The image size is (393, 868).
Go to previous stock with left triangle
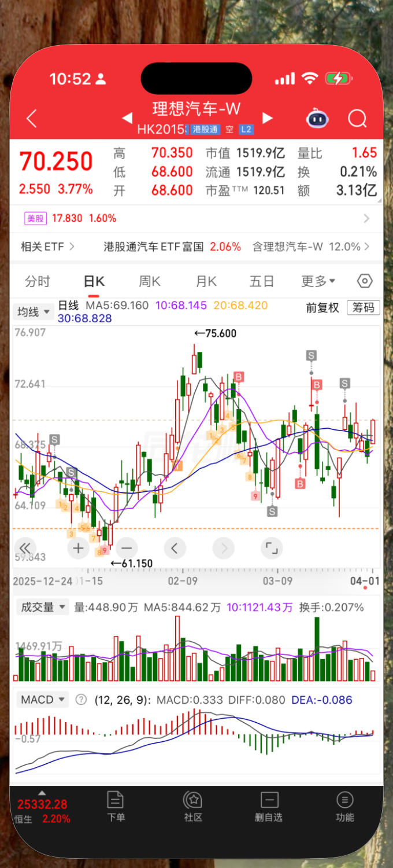pyautogui.click(x=127, y=118)
